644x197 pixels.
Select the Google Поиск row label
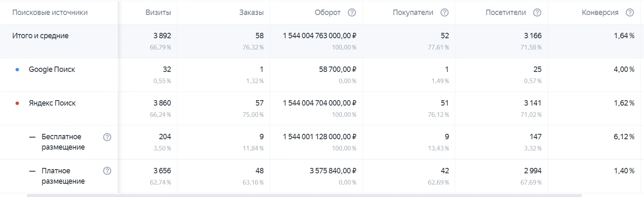point(52,69)
